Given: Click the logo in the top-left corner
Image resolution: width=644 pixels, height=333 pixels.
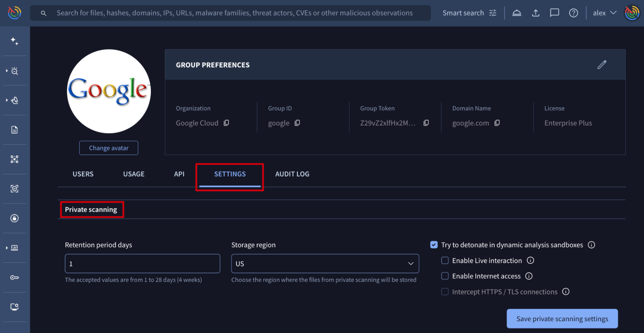Looking at the screenshot, I should (15, 13).
